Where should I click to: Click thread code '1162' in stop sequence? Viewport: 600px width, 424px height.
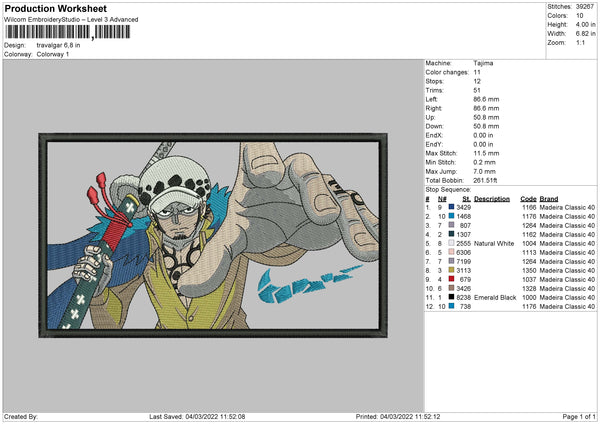[x=529, y=235]
